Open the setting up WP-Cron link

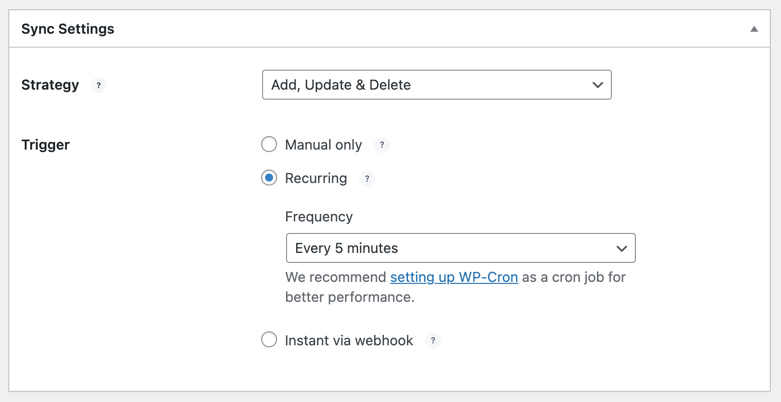[x=454, y=277]
